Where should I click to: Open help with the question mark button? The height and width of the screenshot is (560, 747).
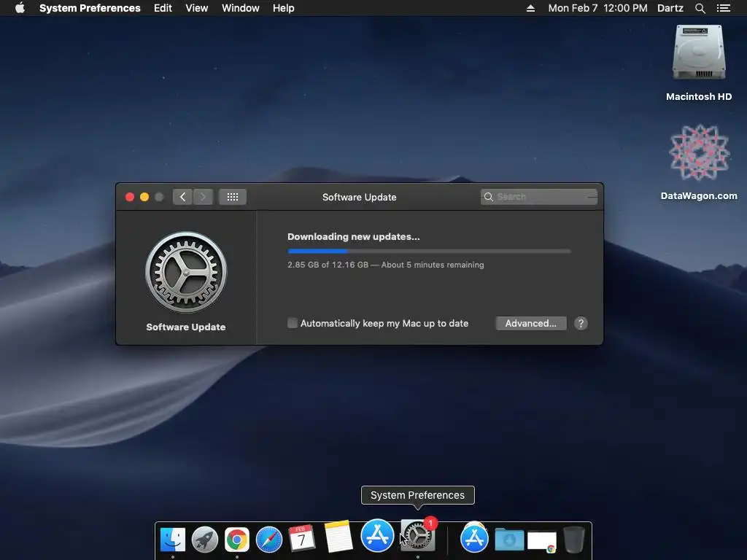[x=581, y=323]
